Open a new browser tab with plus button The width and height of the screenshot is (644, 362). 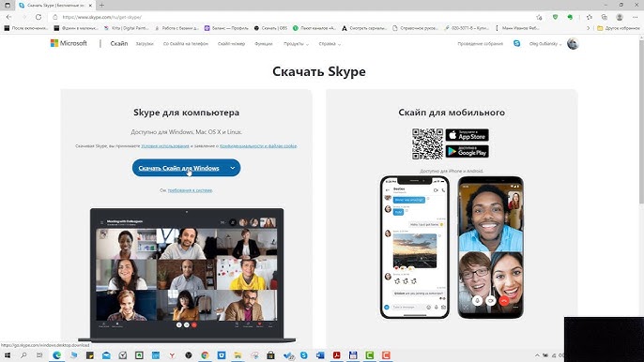coord(101,6)
